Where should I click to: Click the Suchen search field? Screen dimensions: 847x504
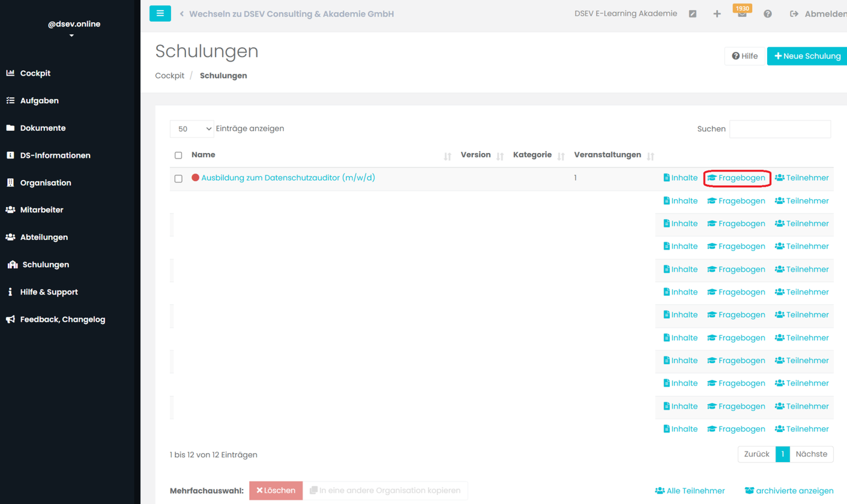780,129
